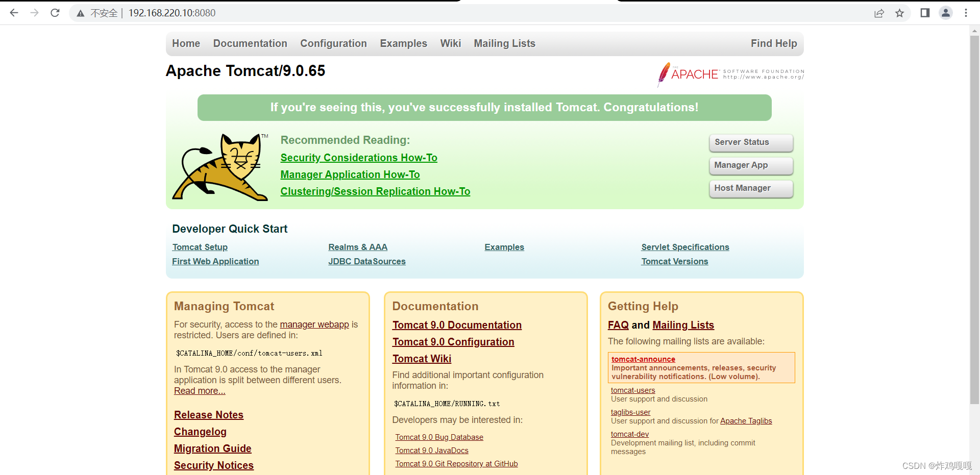Open the taglibs-user mailing list link
Screen dimensions: 980x475
tap(630, 412)
